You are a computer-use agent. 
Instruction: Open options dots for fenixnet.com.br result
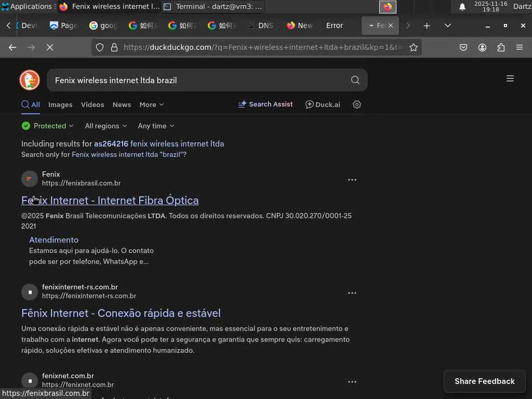point(352,382)
